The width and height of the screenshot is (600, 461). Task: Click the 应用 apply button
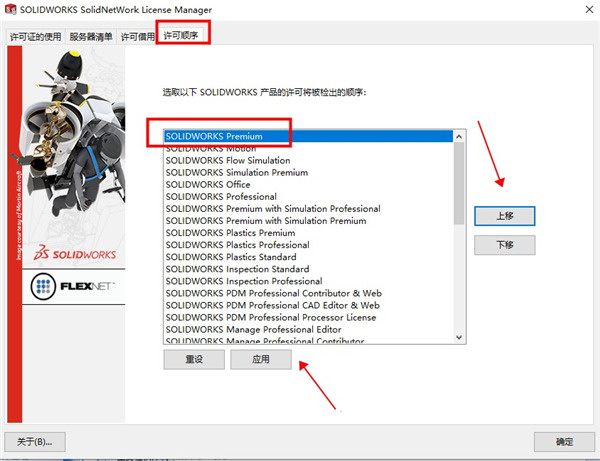261,359
